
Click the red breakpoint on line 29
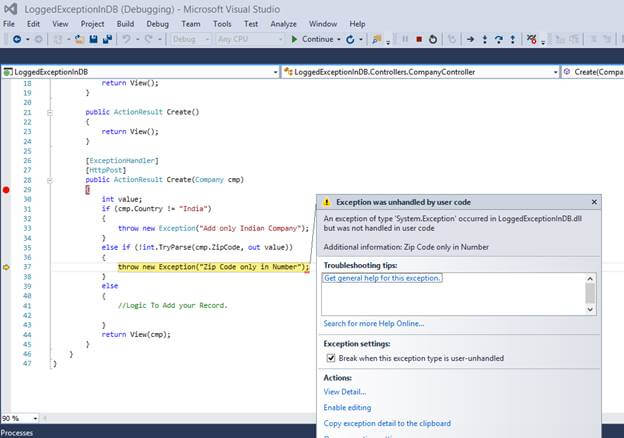pyautogui.click(x=6, y=189)
